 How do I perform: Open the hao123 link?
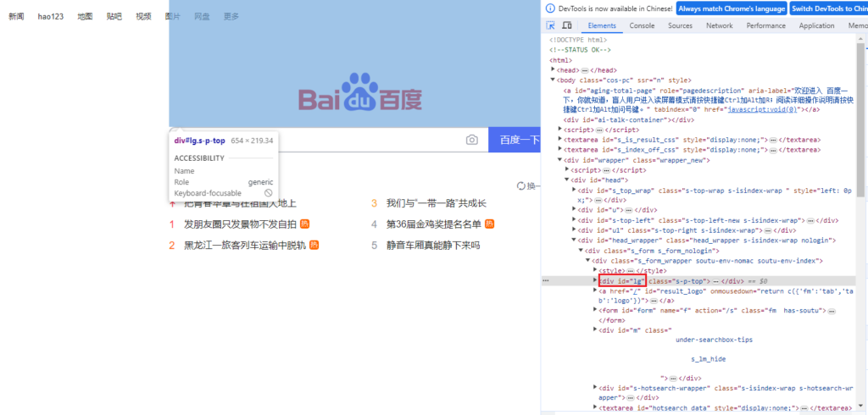tap(51, 16)
